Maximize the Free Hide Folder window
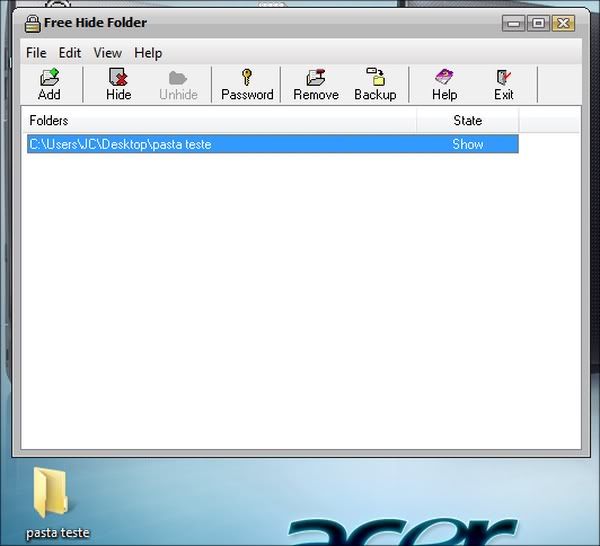The height and width of the screenshot is (546, 600). (538, 24)
